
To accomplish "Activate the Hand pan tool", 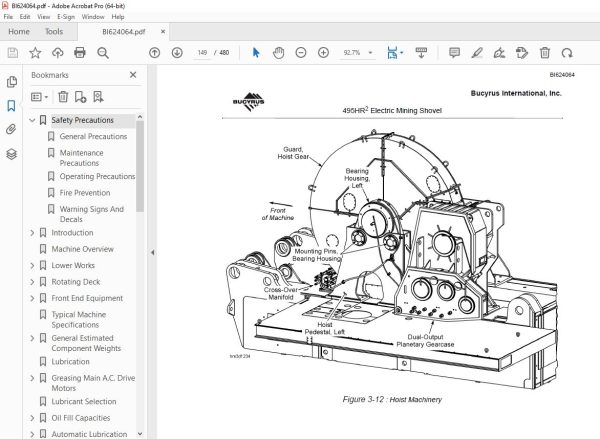I will (x=279, y=52).
